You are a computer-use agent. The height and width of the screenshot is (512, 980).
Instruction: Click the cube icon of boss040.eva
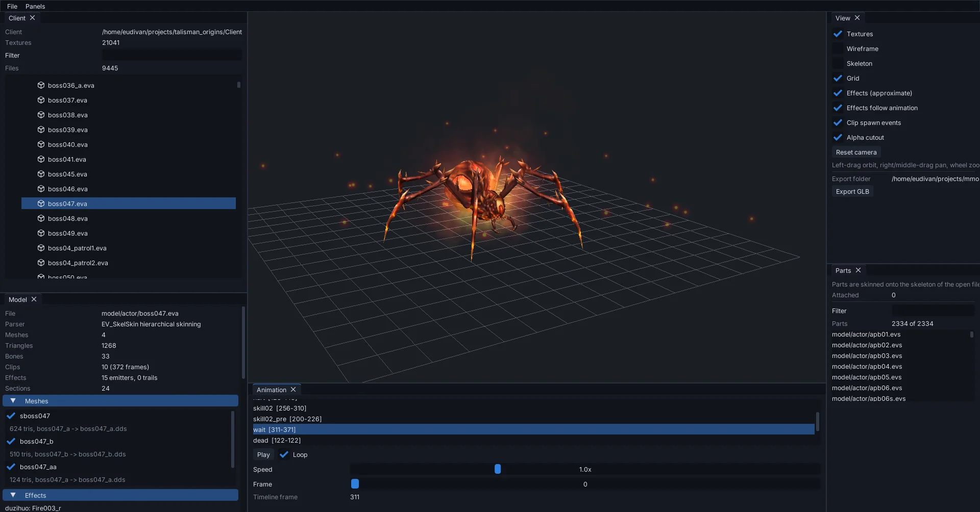41,144
